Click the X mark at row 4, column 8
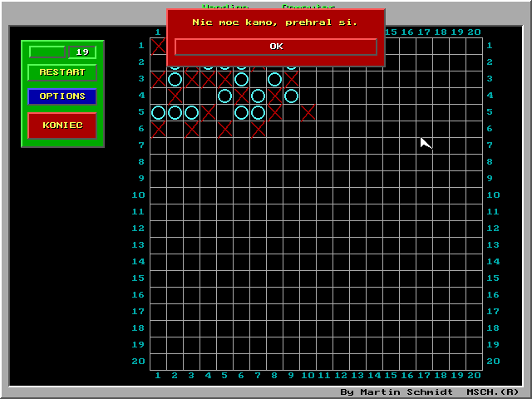 tap(274, 96)
